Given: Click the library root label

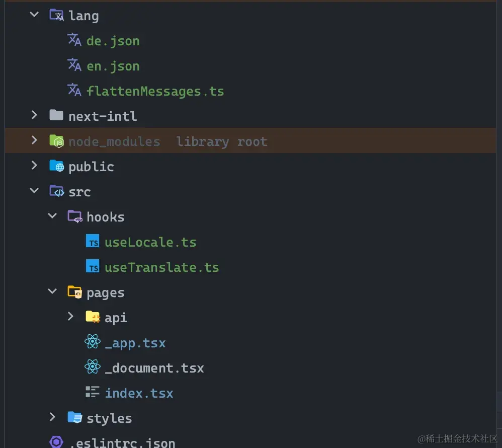Looking at the screenshot, I should click(x=222, y=141).
